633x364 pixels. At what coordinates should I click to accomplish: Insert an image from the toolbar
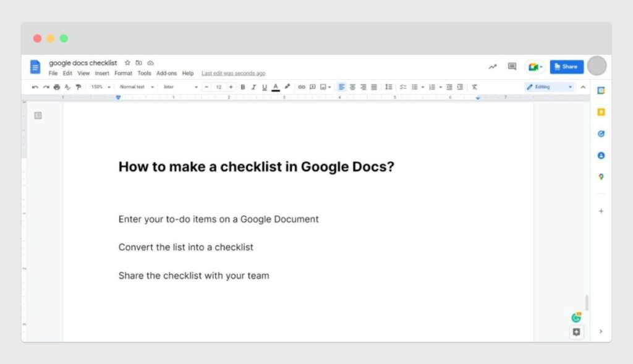coord(324,87)
